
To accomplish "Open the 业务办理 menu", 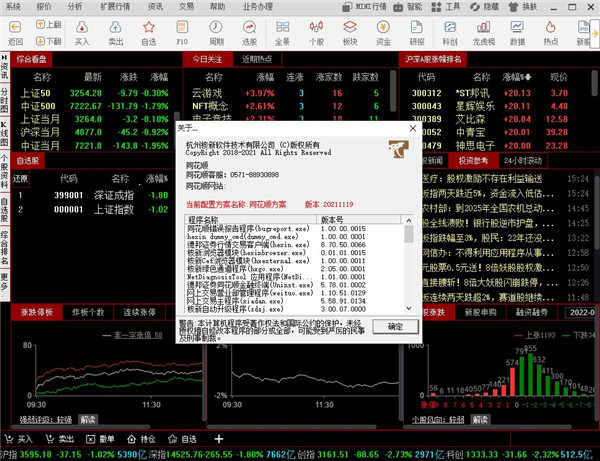I will 258,7.
